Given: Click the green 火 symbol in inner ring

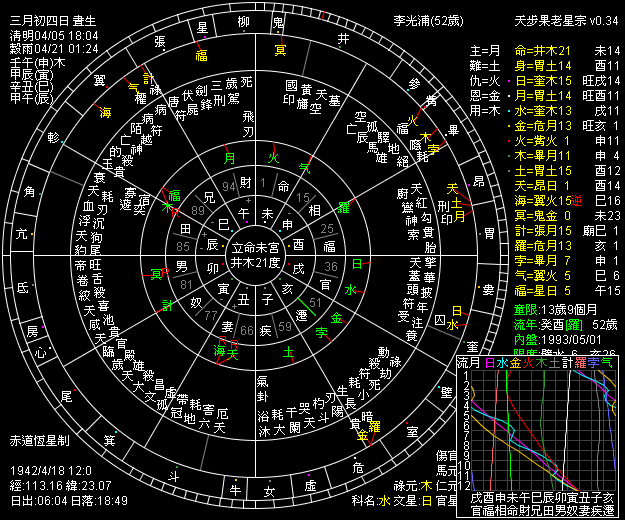Looking at the screenshot, I should (275, 157).
